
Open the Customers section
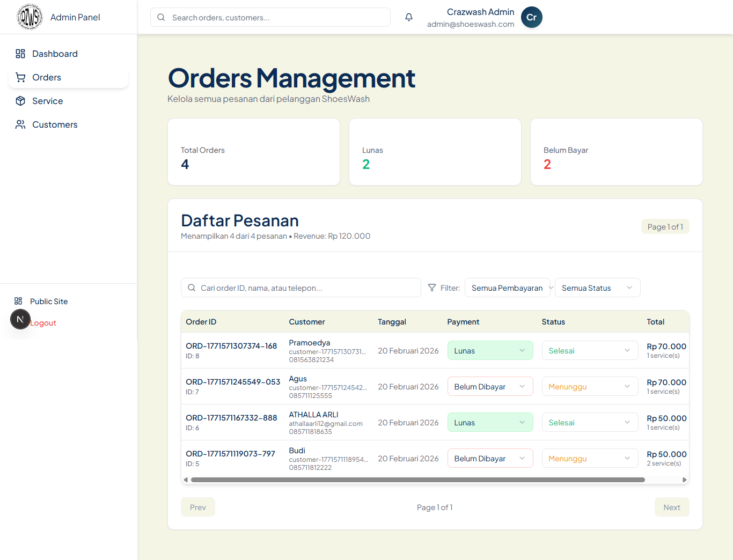click(68, 124)
